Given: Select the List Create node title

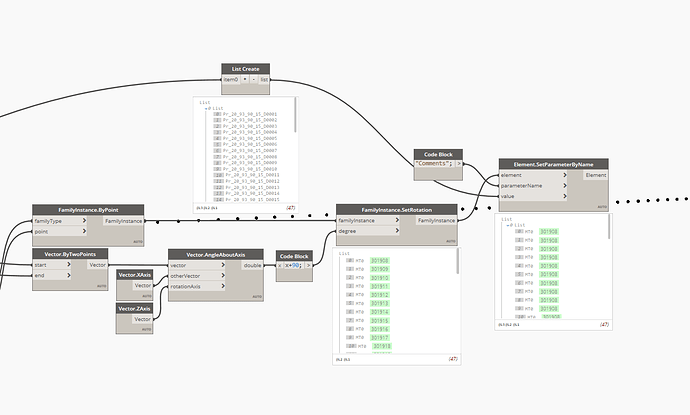Looking at the screenshot, I should coord(246,69).
